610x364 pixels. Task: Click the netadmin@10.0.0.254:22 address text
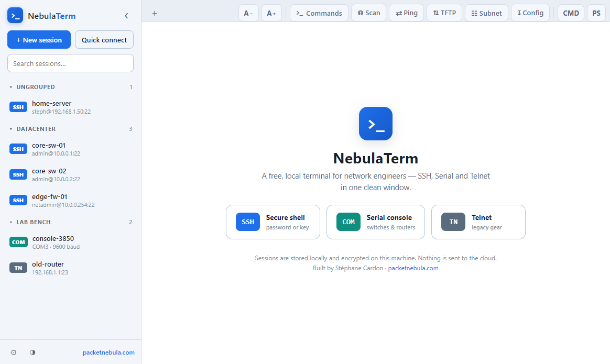63,205
